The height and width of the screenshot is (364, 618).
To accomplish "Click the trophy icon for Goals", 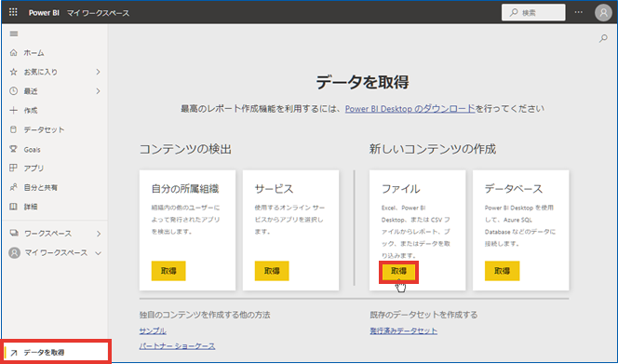I will click(13, 149).
